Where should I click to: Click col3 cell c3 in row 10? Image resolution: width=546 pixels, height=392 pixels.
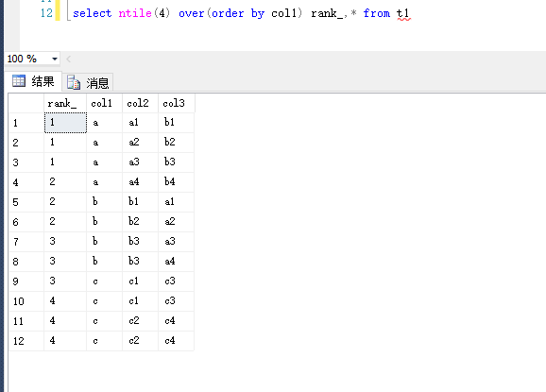click(x=177, y=301)
